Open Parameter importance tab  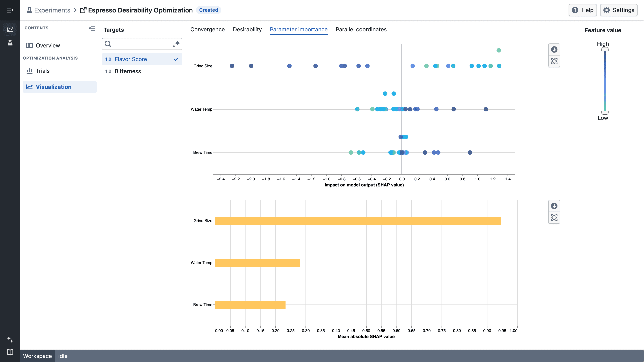tap(298, 30)
